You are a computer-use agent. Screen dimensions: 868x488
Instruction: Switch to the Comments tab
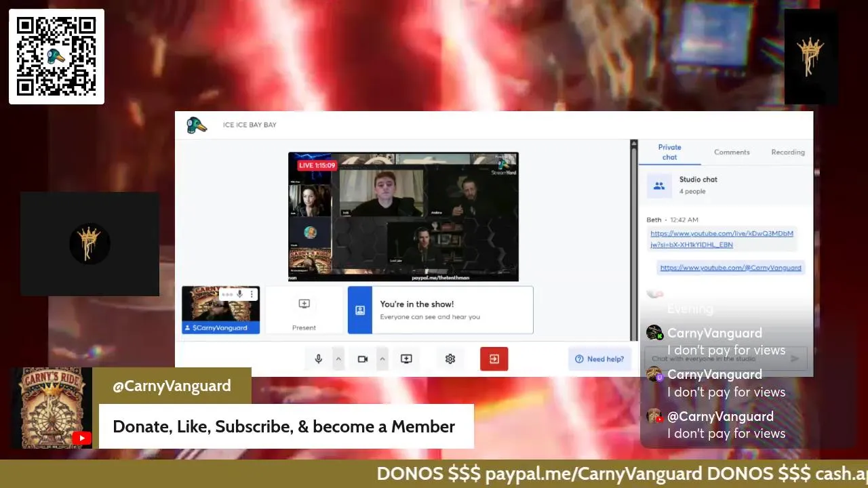pyautogui.click(x=732, y=152)
